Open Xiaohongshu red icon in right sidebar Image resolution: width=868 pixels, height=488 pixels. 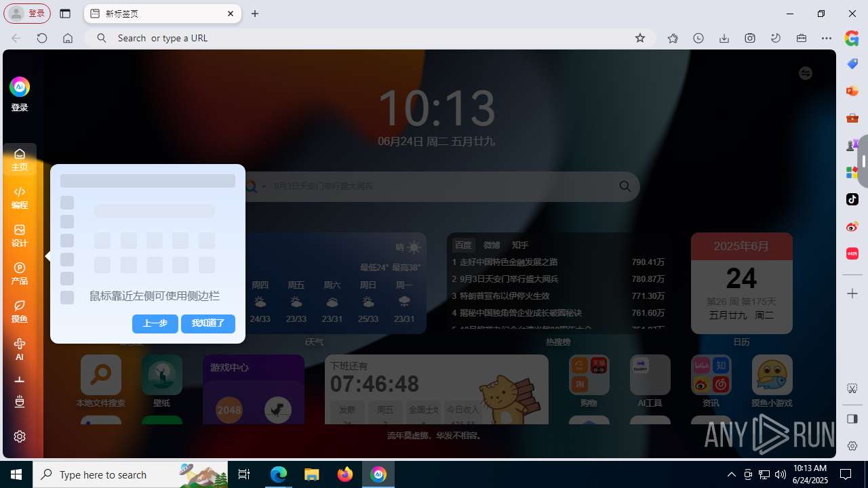click(852, 253)
